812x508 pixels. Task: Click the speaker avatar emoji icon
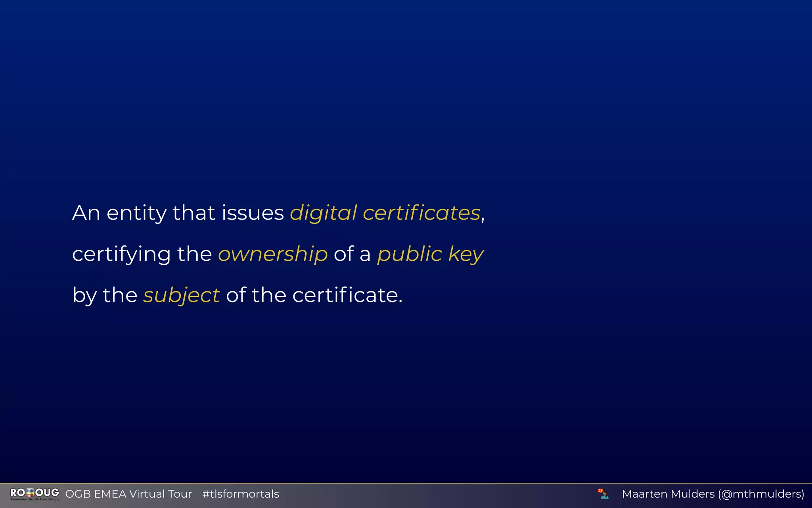pyautogui.click(x=603, y=494)
